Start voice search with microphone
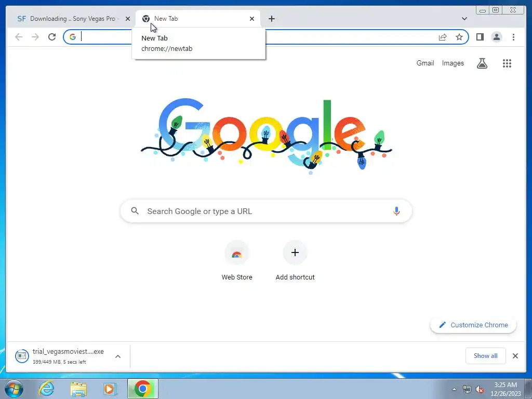Screen dimensions: 532x399 [x=396, y=211]
